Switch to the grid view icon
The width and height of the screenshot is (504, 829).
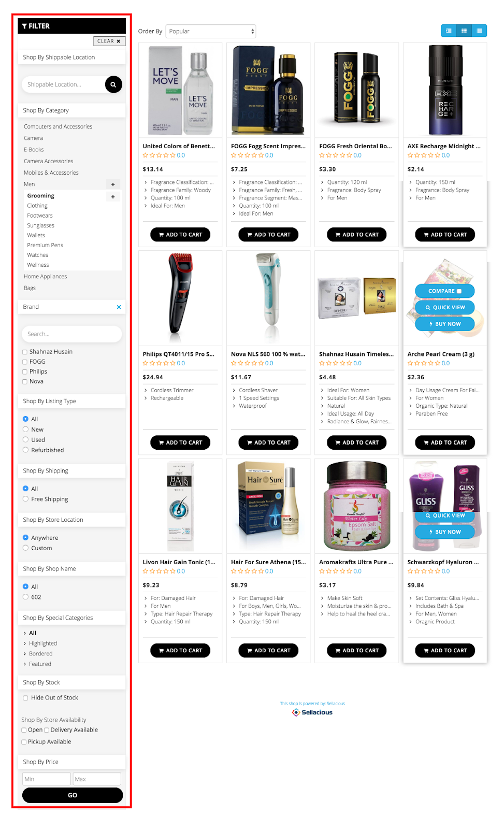click(x=464, y=31)
